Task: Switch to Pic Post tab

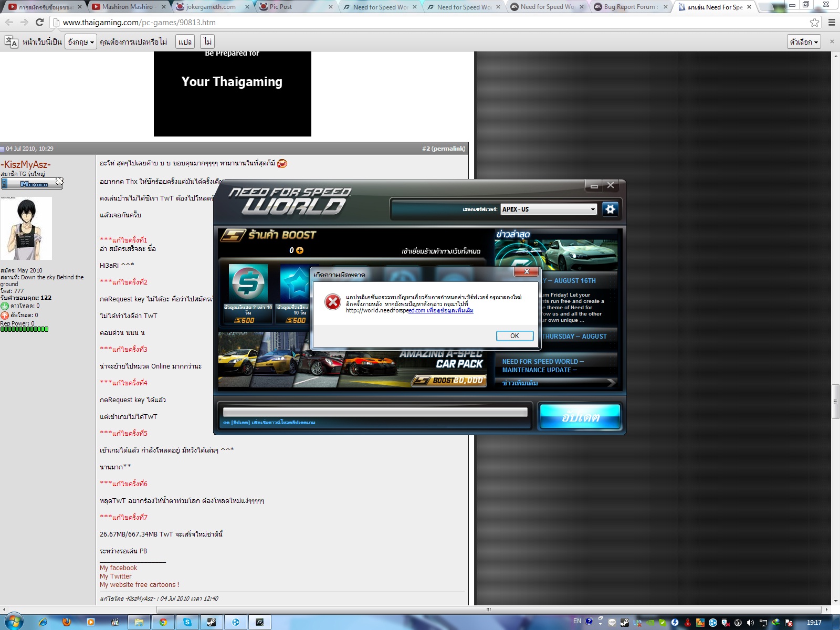Action: point(294,7)
